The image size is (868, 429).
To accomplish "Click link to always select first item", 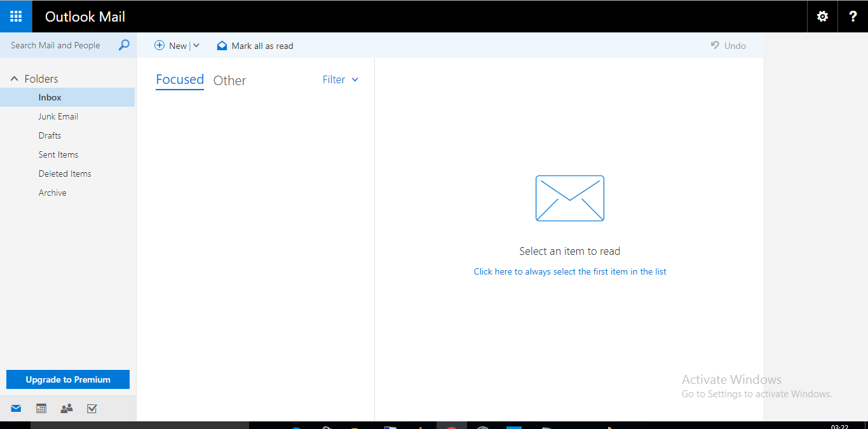I will point(570,271).
